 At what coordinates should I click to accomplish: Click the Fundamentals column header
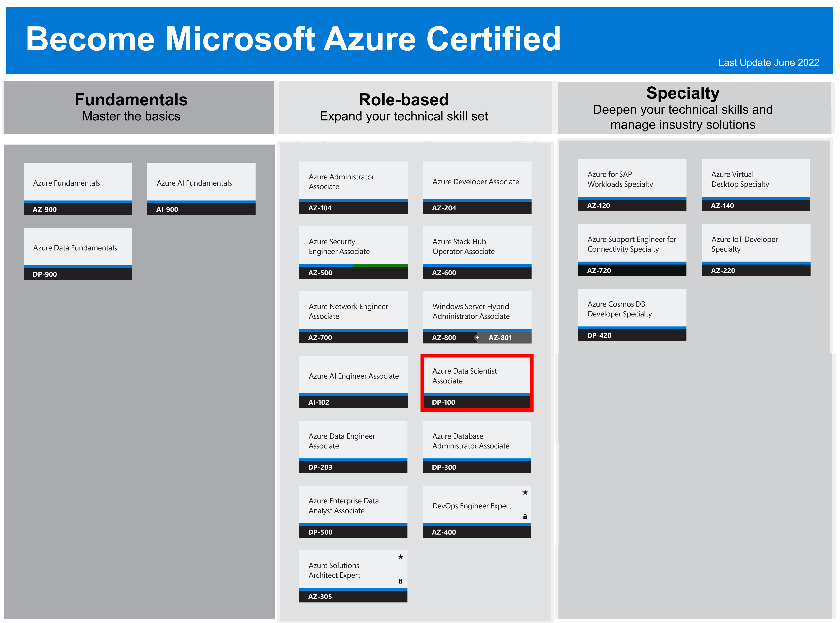139,108
